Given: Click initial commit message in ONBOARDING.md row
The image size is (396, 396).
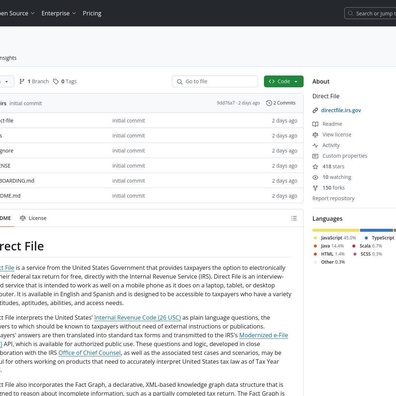Looking at the screenshot, I should point(129,181).
